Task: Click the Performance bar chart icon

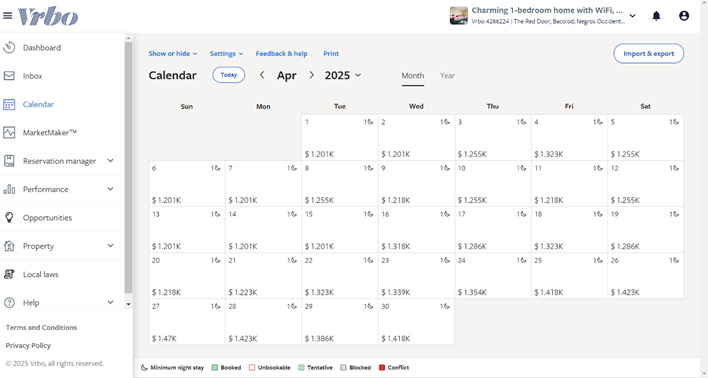Action: (x=9, y=189)
